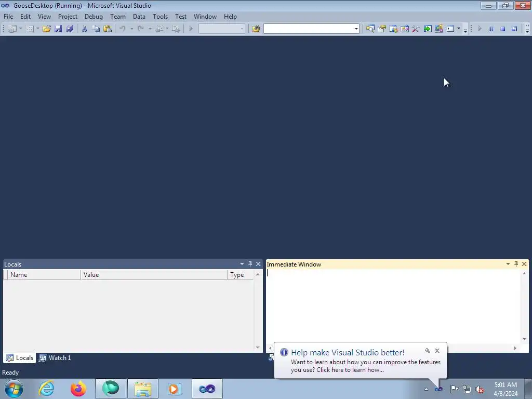Open the Solution Configurations combo box
The image size is (532, 399).
pos(221,29)
